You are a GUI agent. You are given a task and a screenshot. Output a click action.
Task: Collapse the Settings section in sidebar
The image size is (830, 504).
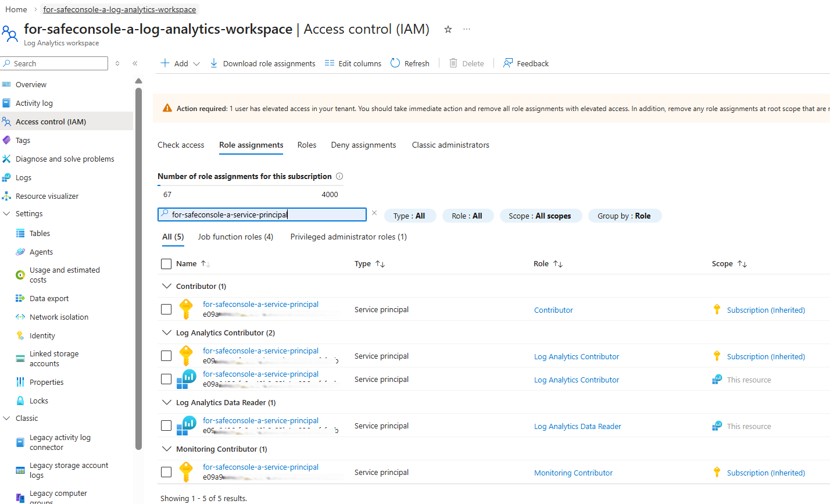(x=7, y=213)
